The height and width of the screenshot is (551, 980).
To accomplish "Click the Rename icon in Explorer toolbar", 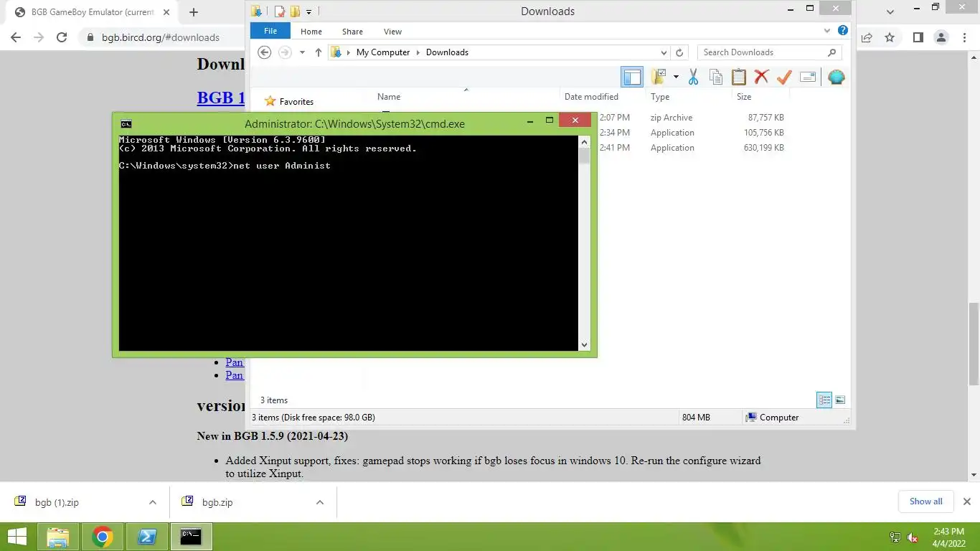I will 808,77.
